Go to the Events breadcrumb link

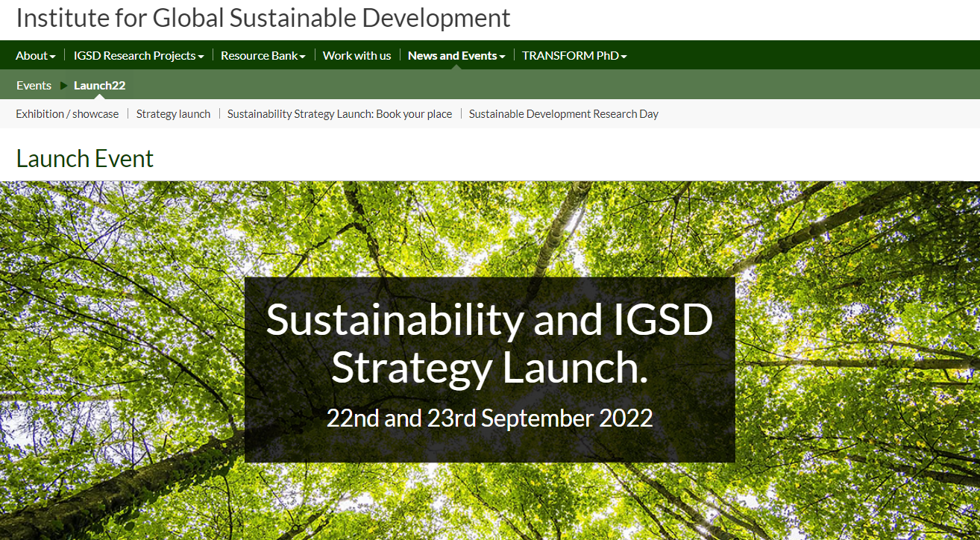34,86
